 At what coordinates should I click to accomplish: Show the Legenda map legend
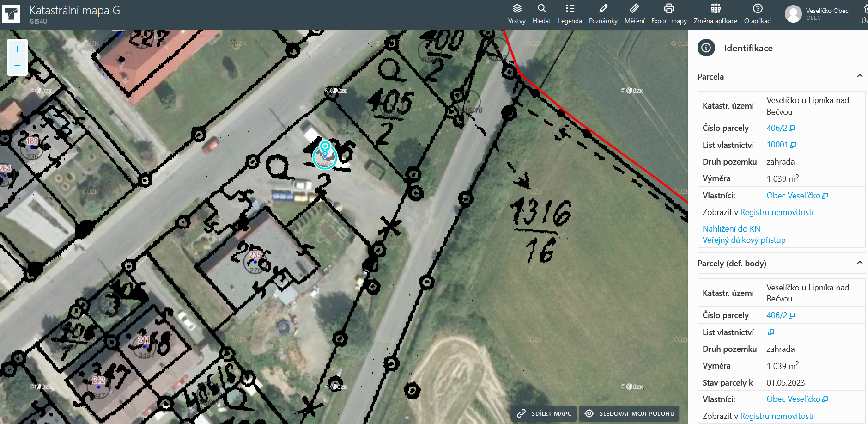[570, 14]
